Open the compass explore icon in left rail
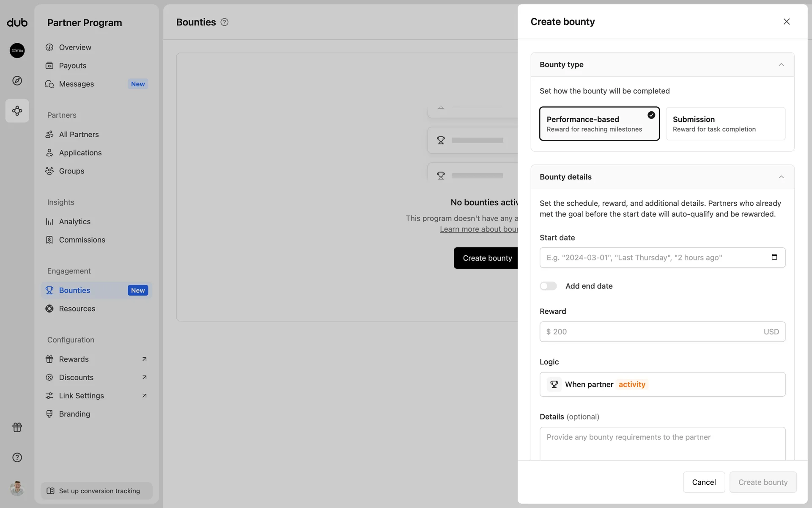812x508 pixels. pyautogui.click(x=17, y=80)
